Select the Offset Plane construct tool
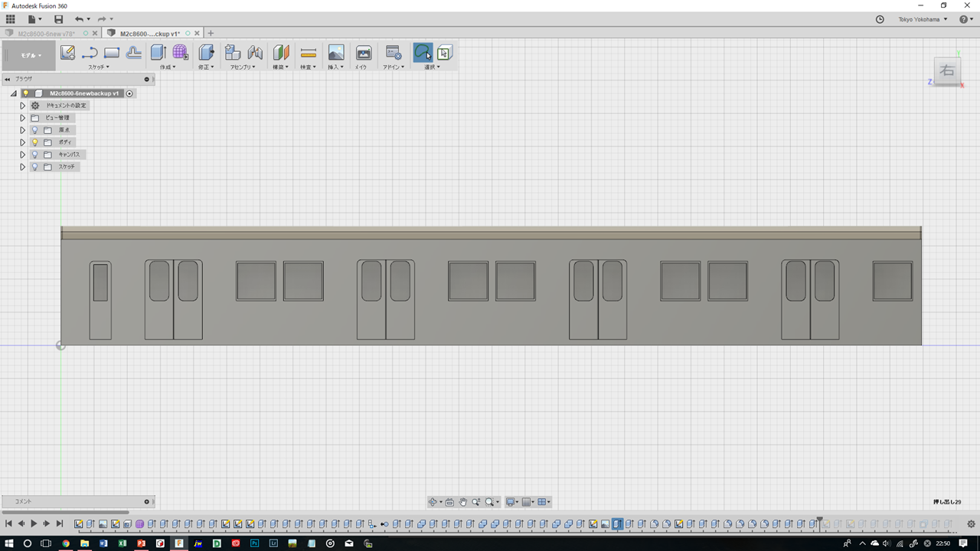The width and height of the screenshot is (980, 551). (x=281, y=52)
